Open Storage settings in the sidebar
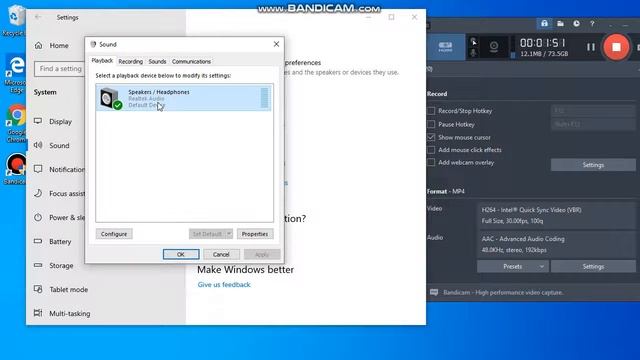The width and height of the screenshot is (640, 360). click(53, 265)
